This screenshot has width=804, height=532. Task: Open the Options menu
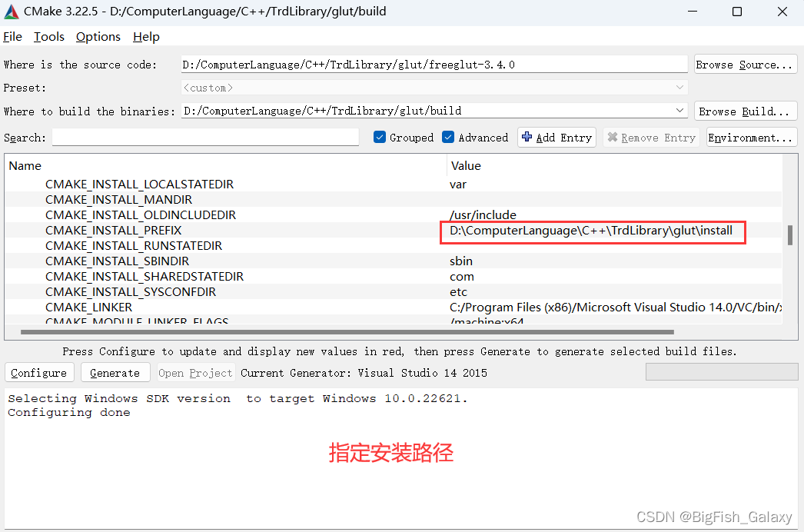click(x=98, y=36)
